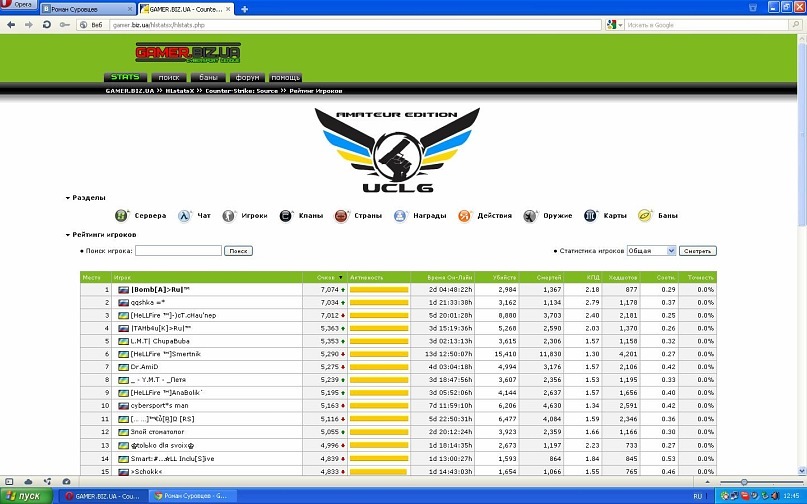The image size is (807, 504).
Task: Open the Оружие section icon
Action: coord(530,216)
